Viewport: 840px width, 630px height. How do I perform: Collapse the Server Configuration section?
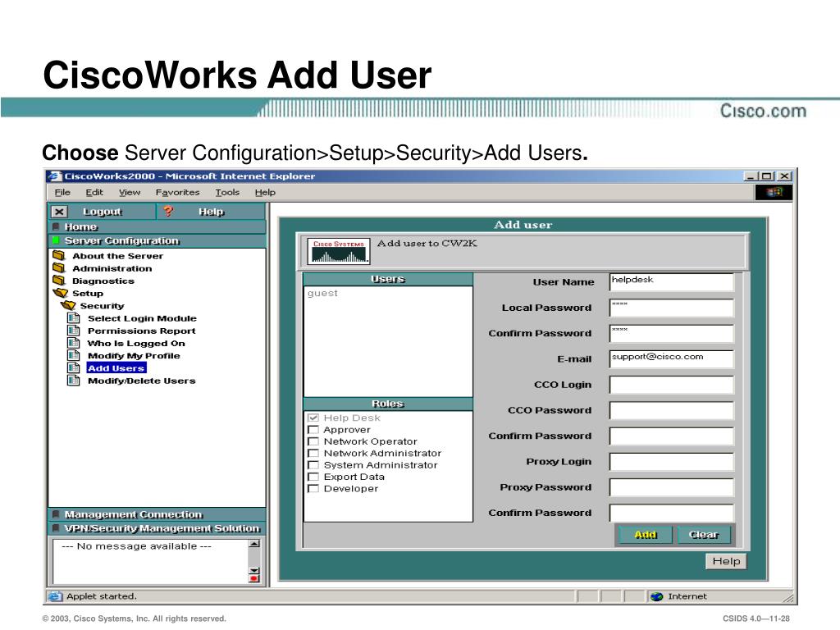157,241
